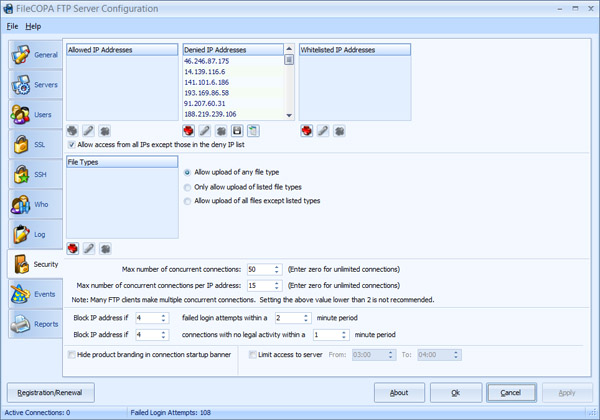Screen dimensions: 600x420
Task: Click the Denied IP list scroll-down arrow
Action: click(289, 115)
